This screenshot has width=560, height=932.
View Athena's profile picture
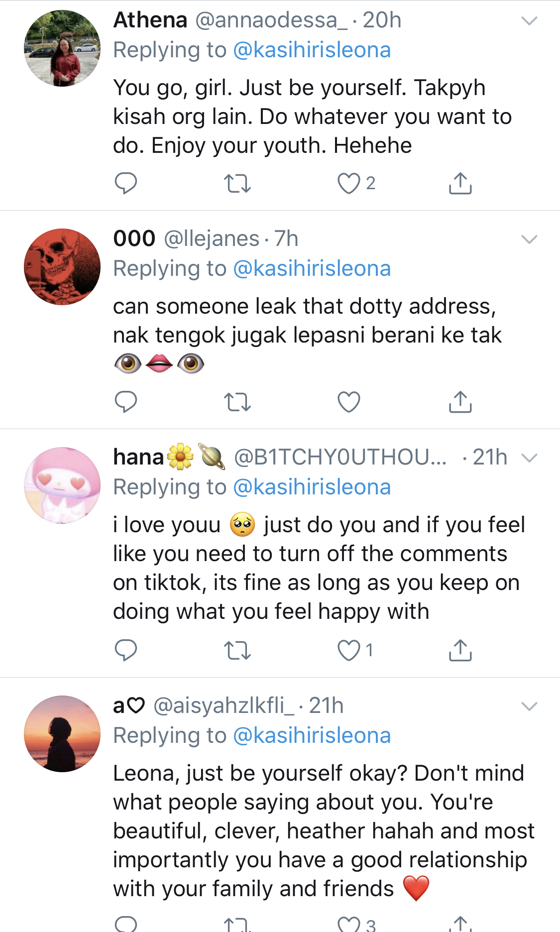62,48
